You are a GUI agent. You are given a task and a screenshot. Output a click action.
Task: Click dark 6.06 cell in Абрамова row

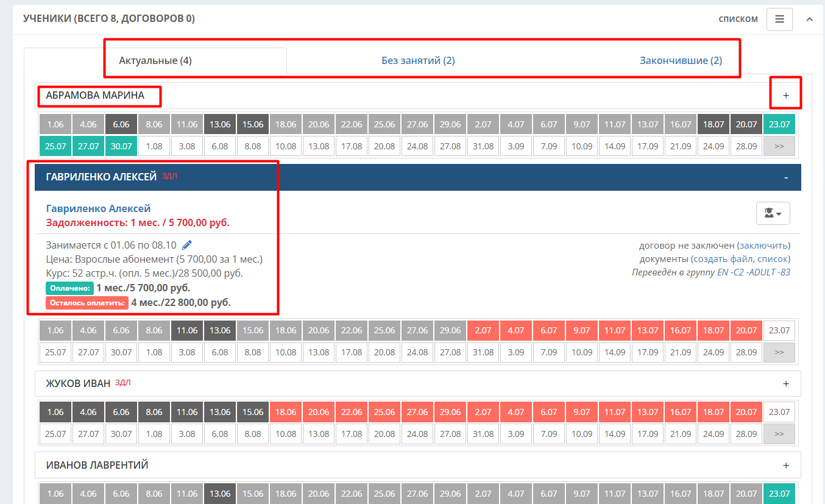tap(121, 124)
